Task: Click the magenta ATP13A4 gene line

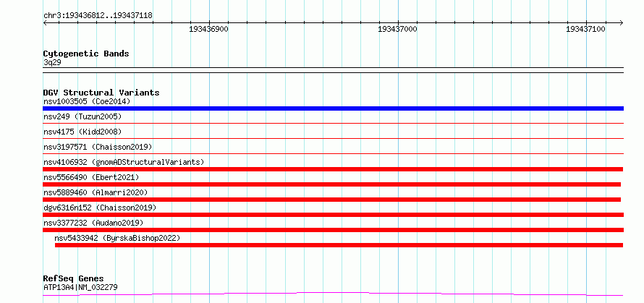Action: (333, 294)
